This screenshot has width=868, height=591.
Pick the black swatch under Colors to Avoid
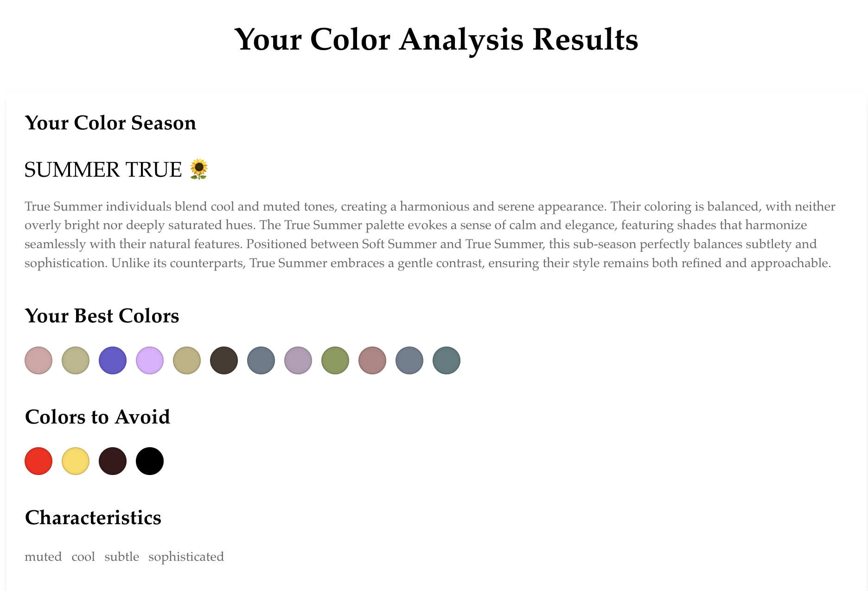tap(150, 461)
